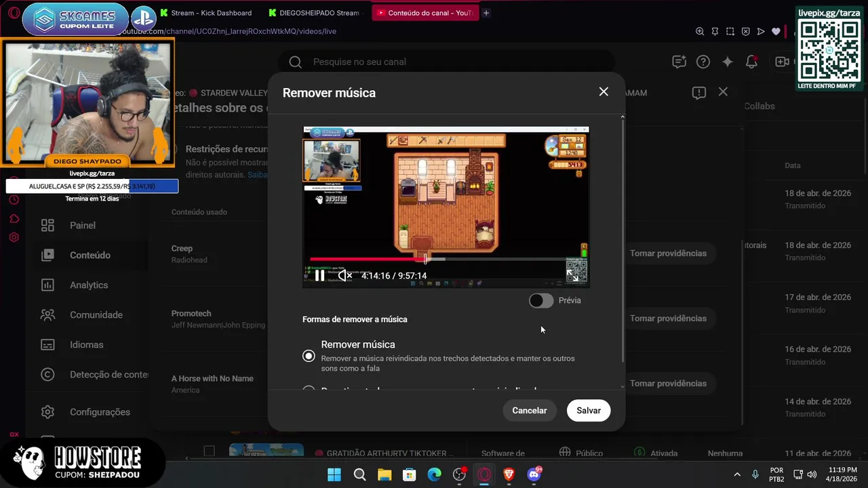The width and height of the screenshot is (868, 488).
Task: Click the send feedback exclamation icon
Action: point(699,92)
